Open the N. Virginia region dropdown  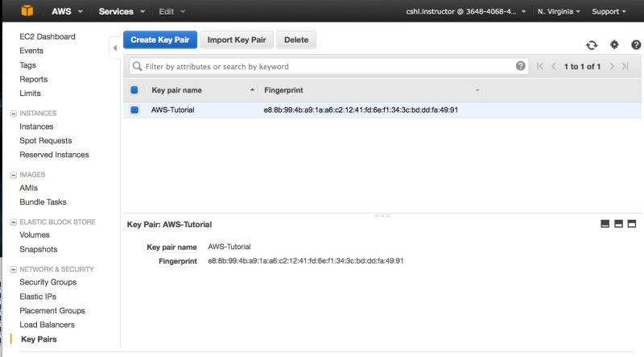[x=559, y=11]
